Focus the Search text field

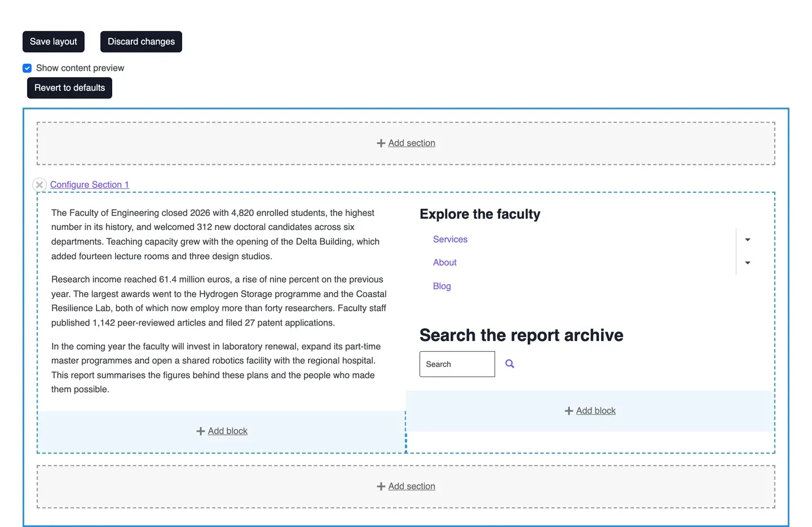(x=457, y=364)
